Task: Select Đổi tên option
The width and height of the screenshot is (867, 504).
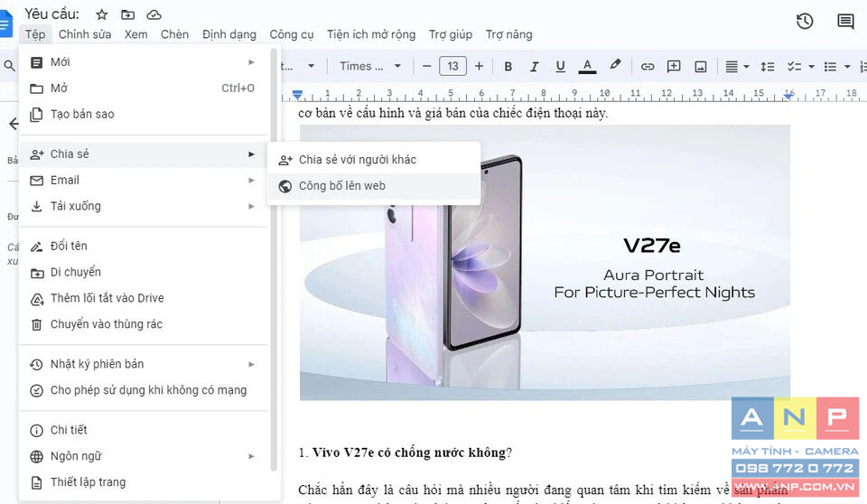Action: (144, 246)
